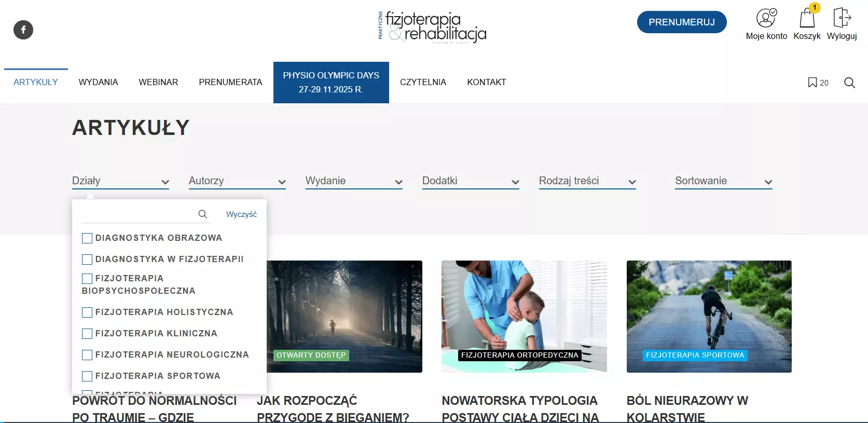Open the child posture examination thumbnail
Image resolution: width=868 pixels, height=423 pixels.
(x=524, y=317)
